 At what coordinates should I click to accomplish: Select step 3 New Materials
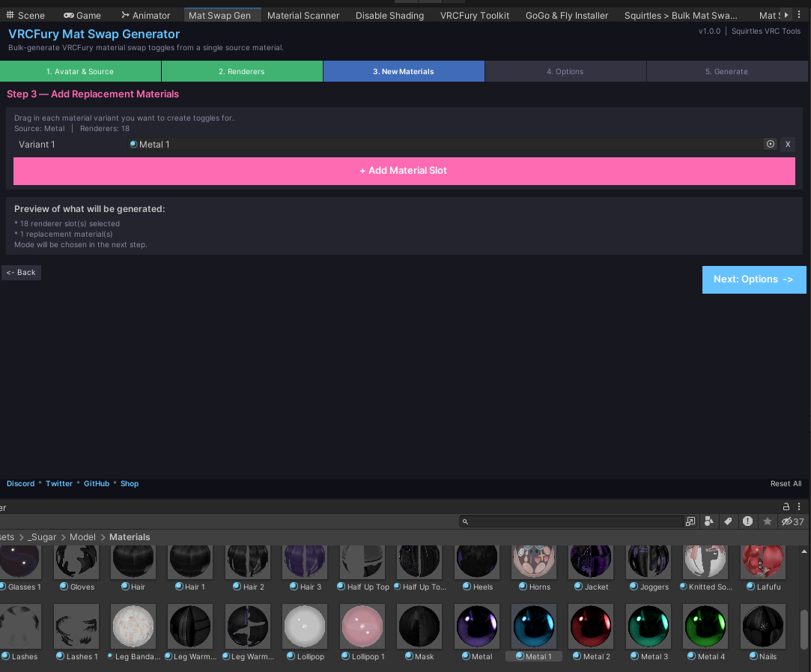[x=404, y=71]
